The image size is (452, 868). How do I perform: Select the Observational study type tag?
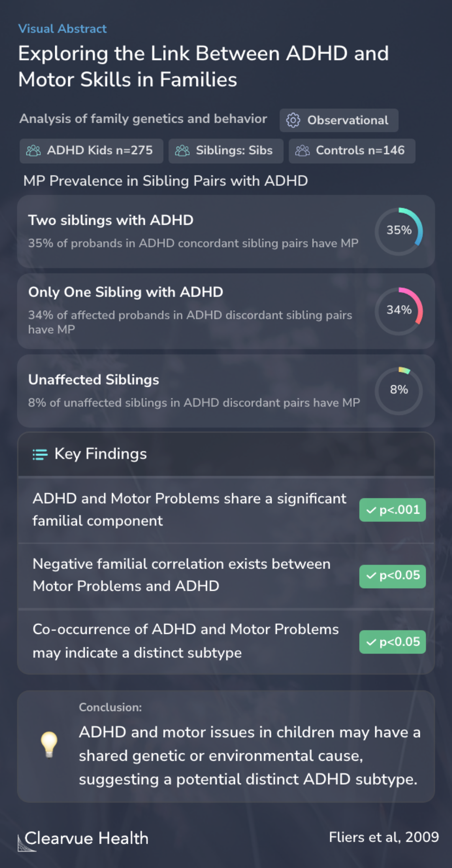339,121
